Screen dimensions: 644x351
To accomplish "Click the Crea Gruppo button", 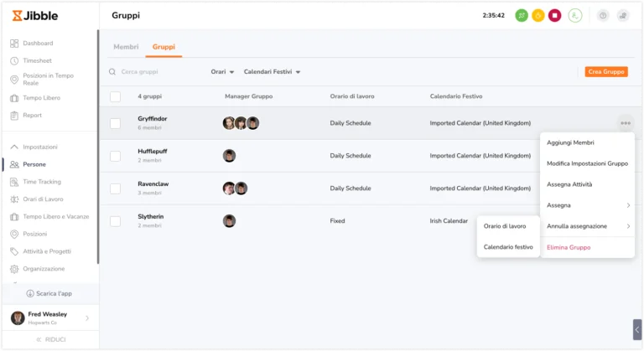I will coord(606,72).
